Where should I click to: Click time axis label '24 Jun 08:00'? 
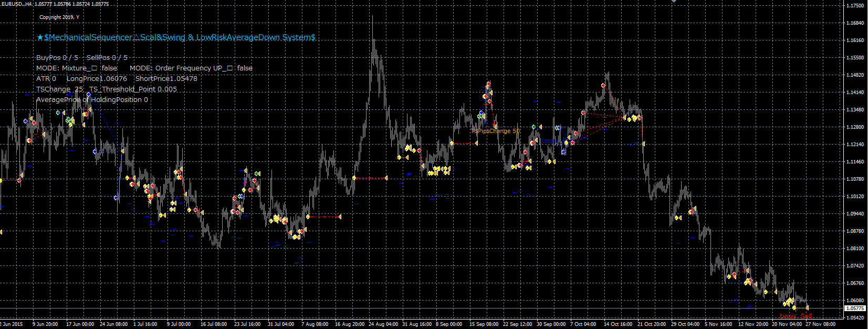pos(113,324)
